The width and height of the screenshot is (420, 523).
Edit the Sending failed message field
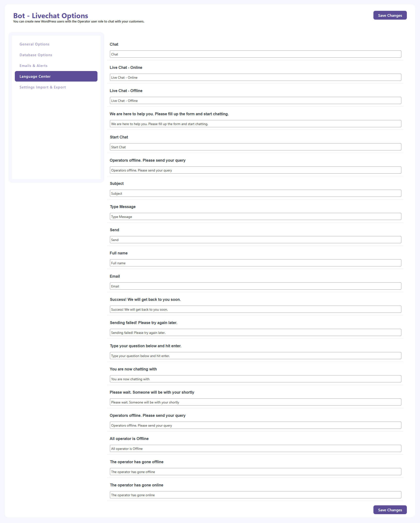point(255,332)
